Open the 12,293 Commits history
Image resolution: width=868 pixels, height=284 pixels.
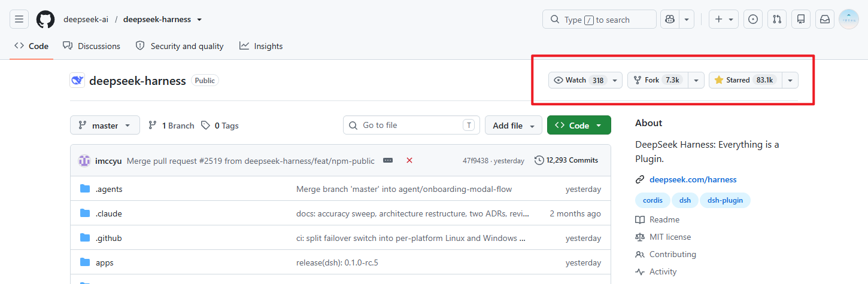click(566, 160)
